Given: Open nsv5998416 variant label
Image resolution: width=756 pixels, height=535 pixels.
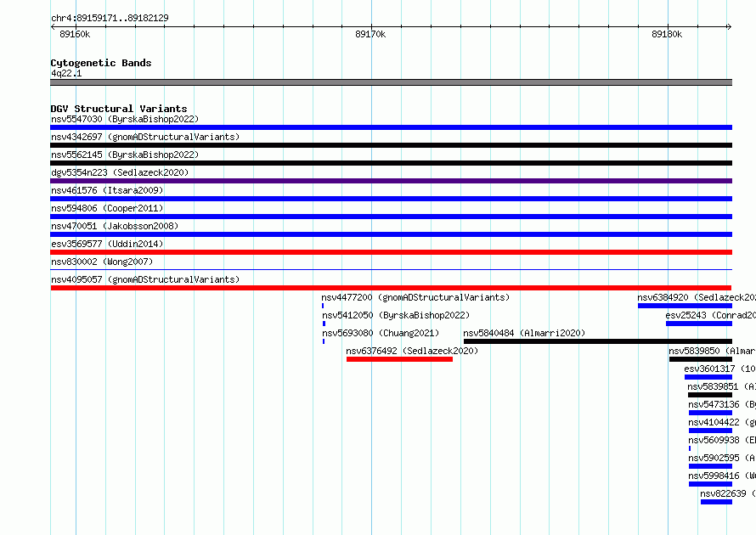Looking at the screenshot, I should click(x=722, y=476).
